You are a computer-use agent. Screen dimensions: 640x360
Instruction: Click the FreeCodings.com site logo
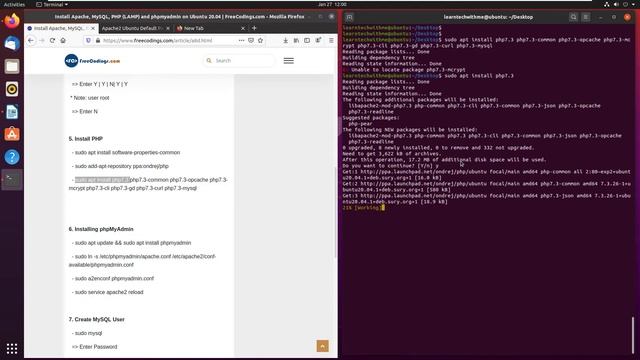[x=92, y=61]
